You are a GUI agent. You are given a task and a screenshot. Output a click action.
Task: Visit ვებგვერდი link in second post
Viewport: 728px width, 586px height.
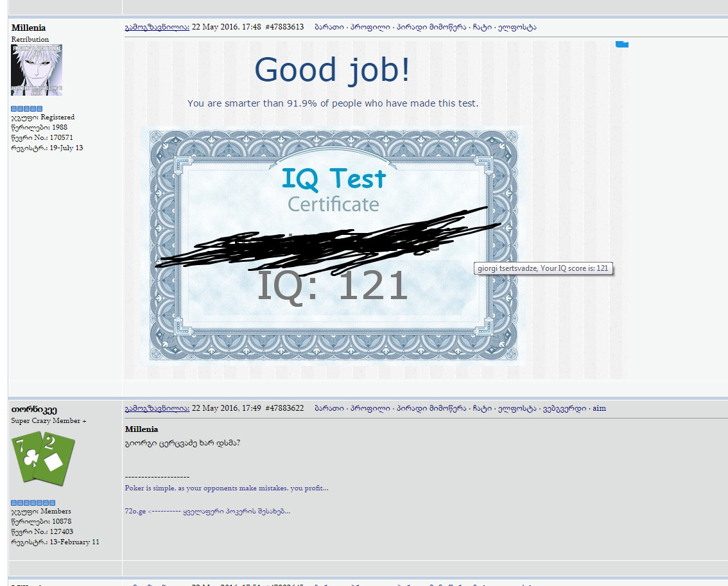coord(566,408)
